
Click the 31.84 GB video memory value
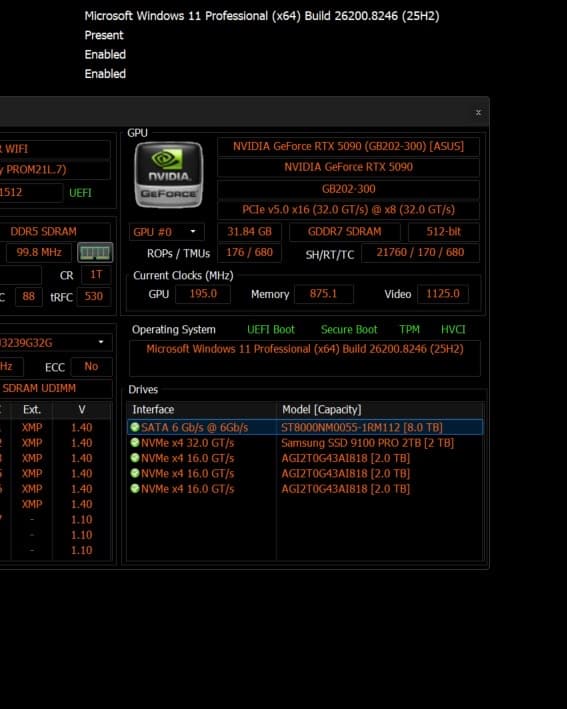click(250, 232)
